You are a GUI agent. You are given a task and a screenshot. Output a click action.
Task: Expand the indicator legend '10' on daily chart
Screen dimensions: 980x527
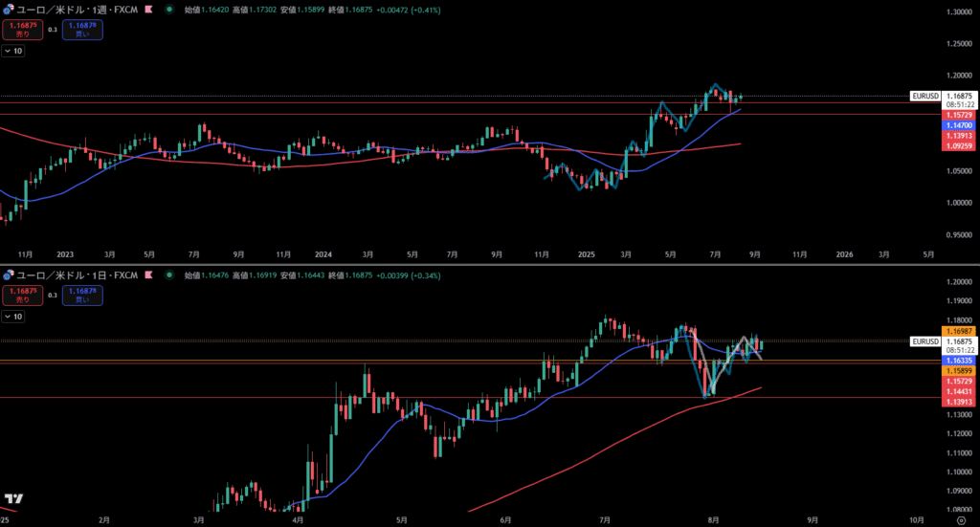click(x=13, y=317)
